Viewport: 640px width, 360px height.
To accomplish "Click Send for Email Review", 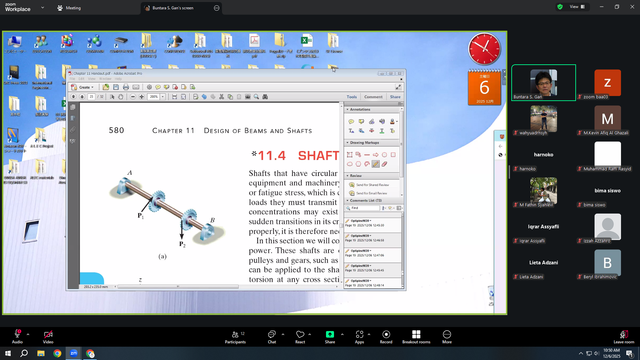I will (368, 193).
